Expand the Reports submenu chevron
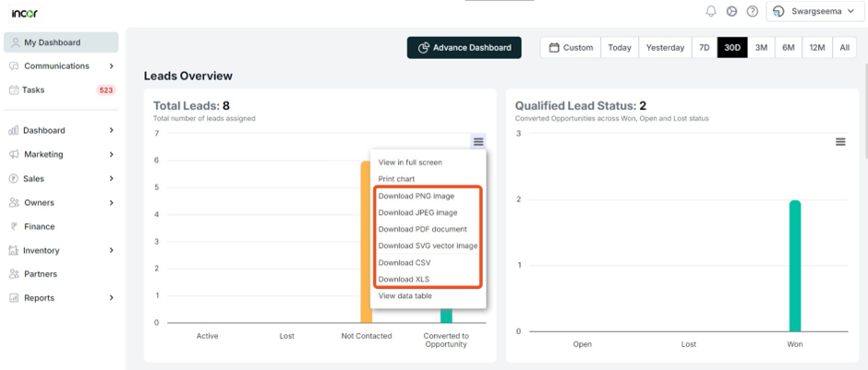 pos(111,297)
